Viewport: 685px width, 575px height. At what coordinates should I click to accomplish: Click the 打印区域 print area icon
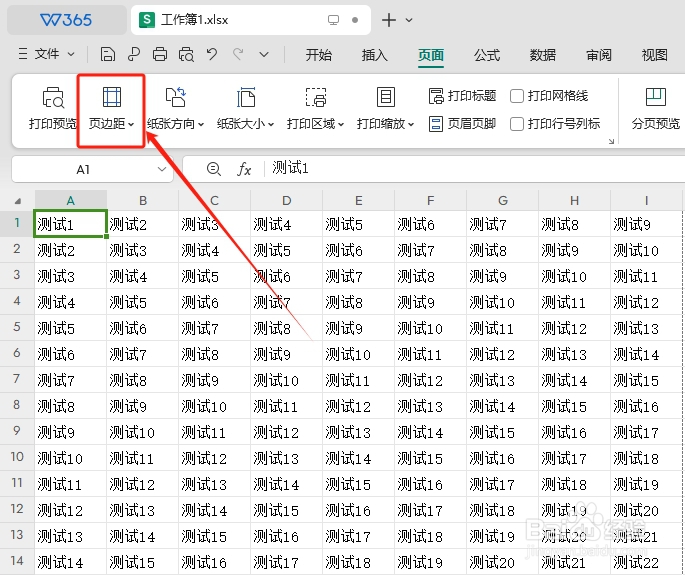[x=316, y=97]
